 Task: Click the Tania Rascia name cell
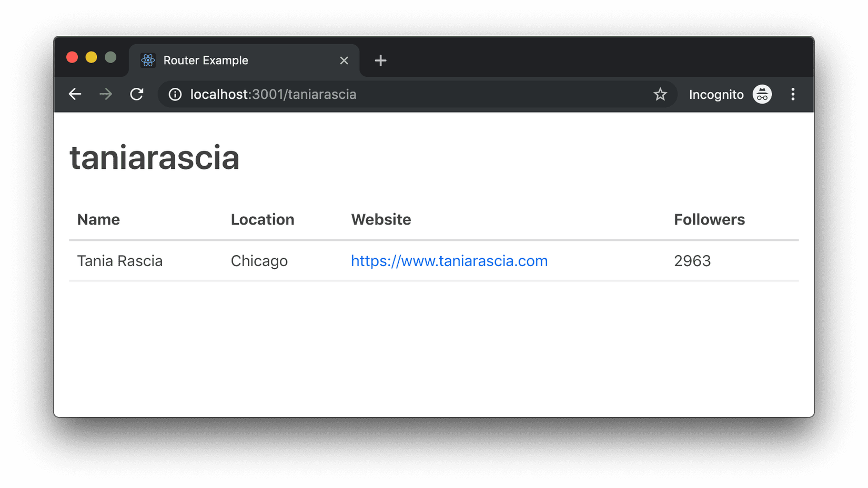click(120, 261)
